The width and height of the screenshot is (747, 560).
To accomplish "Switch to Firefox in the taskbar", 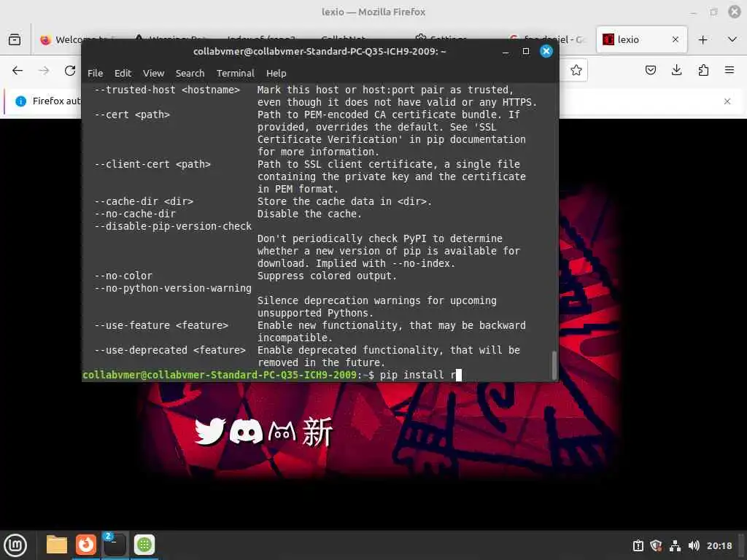I will 86,545.
